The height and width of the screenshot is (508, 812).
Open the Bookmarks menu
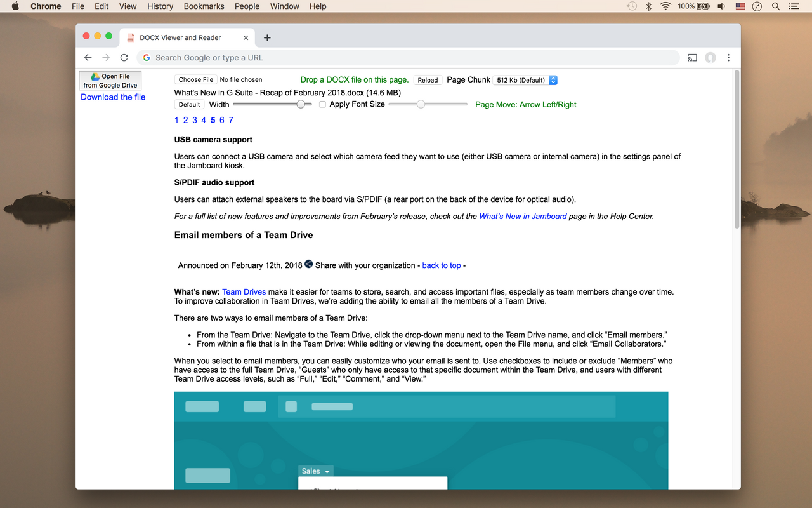(x=204, y=6)
